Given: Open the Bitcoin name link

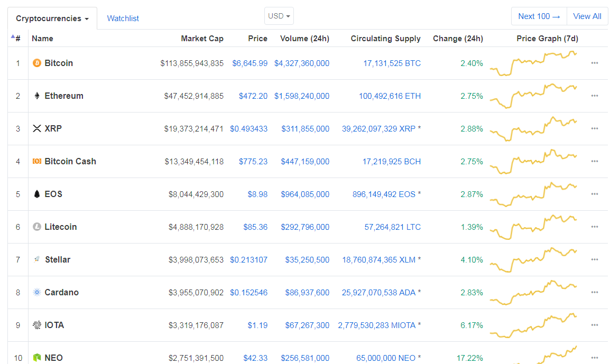Looking at the screenshot, I should pyautogui.click(x=59, y=63).
